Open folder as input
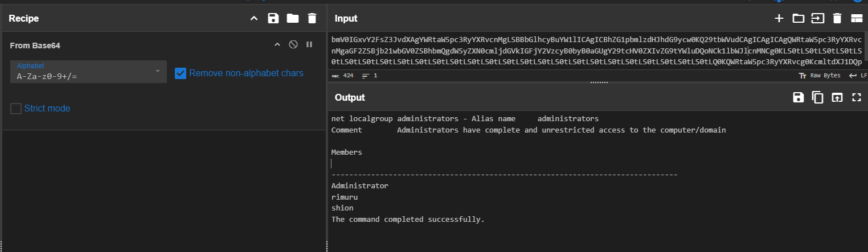The width and height of the screenshot is (868, 252). point(799,18)
